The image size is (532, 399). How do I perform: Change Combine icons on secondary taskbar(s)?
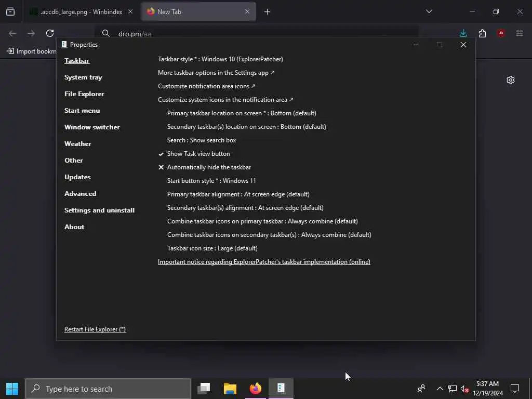point(269,235)
